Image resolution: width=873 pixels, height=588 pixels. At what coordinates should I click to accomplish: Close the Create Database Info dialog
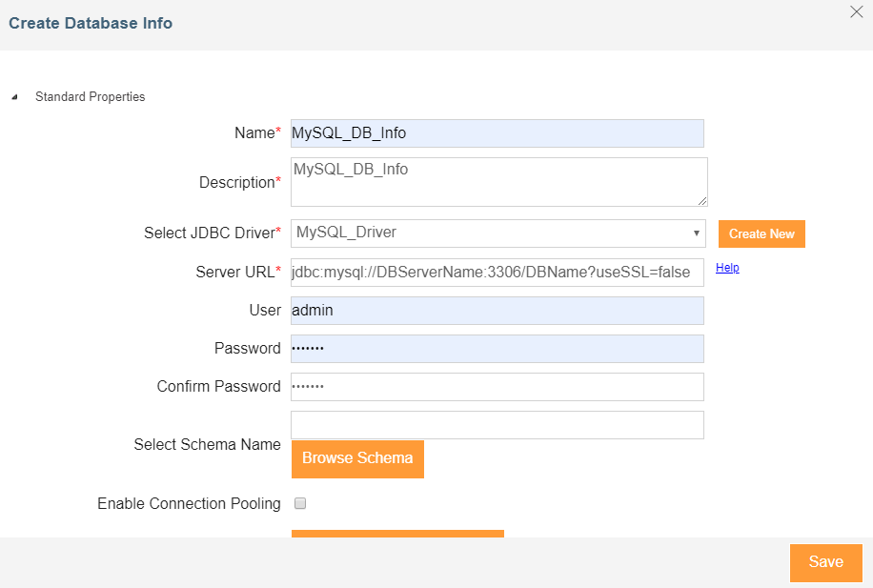point(856,11)
